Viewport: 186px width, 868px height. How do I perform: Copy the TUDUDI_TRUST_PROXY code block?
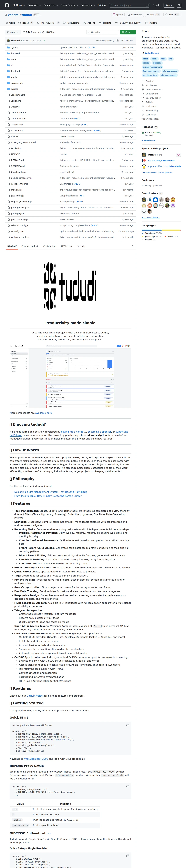point(128,786)
